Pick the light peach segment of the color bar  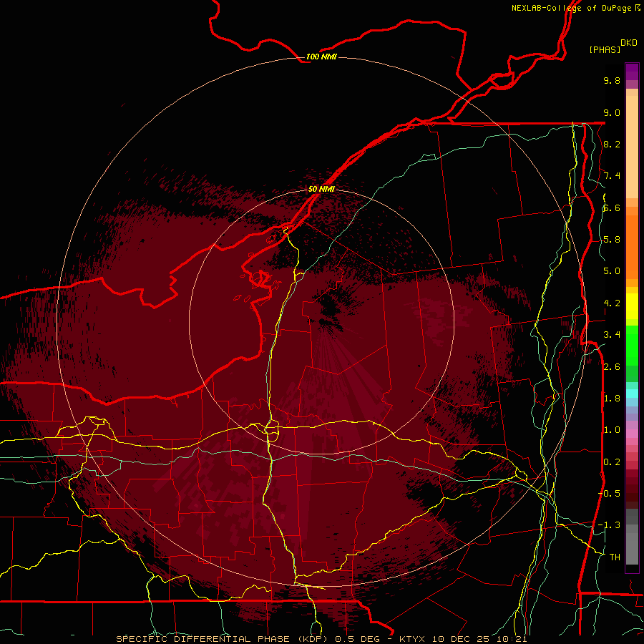click(x=632, y=147)
